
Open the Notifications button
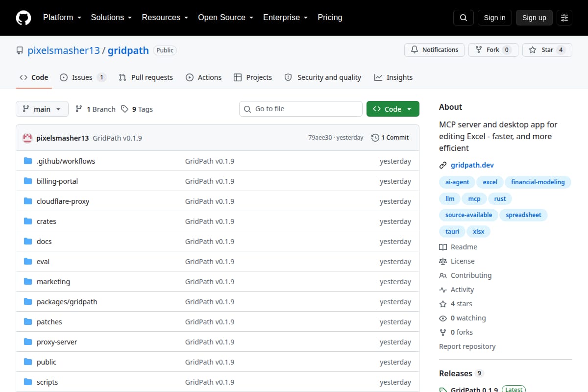(434, 50)
